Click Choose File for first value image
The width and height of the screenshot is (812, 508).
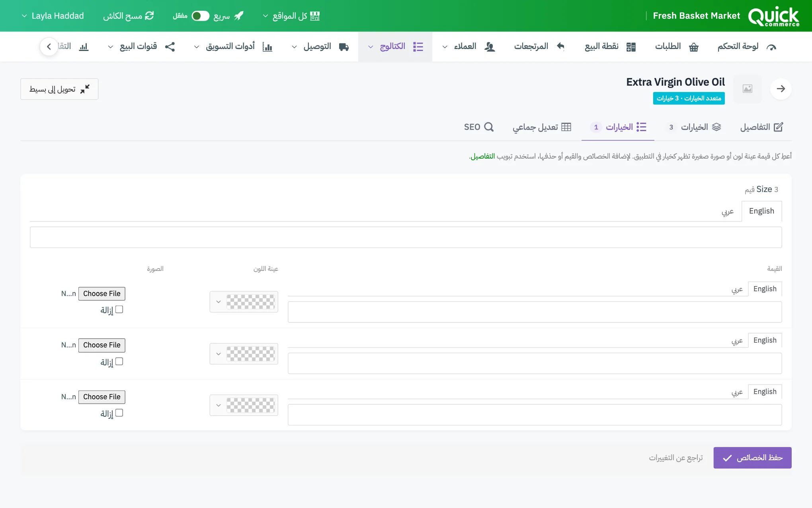(102, 294)
